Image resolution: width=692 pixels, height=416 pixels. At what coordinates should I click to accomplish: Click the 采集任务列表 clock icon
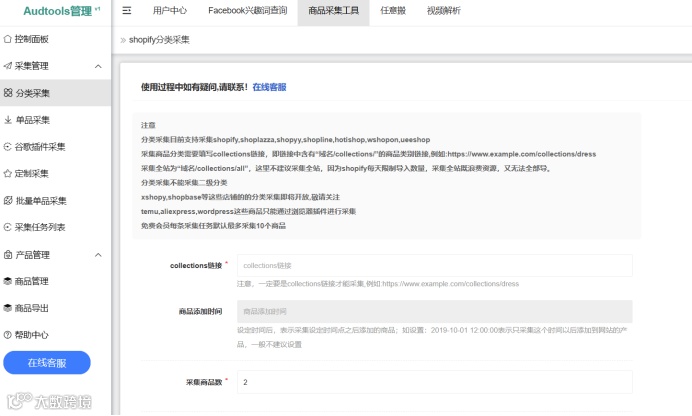pos(8,227)
